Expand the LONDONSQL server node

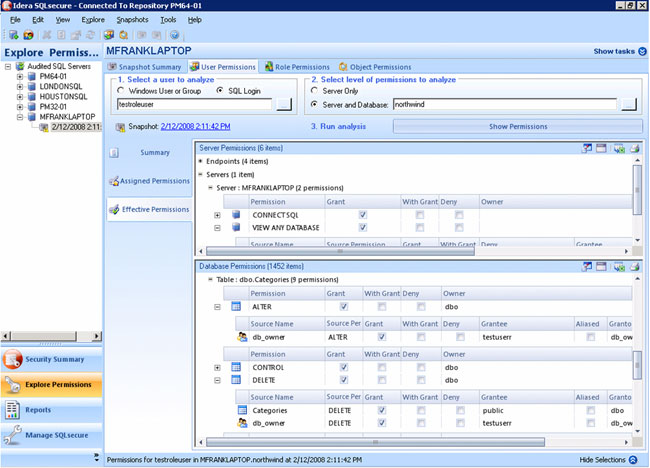tap(19, 87)
